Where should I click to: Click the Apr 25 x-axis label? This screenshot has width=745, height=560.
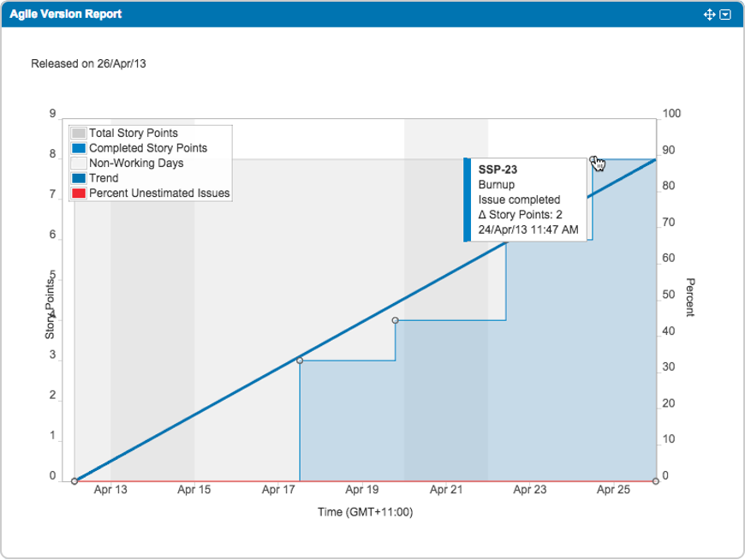[x=613, y=491]
